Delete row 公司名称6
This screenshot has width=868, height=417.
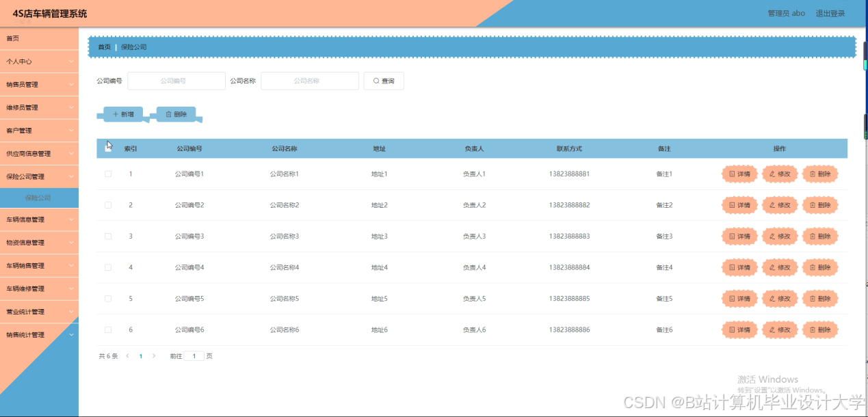coord(820,329)
